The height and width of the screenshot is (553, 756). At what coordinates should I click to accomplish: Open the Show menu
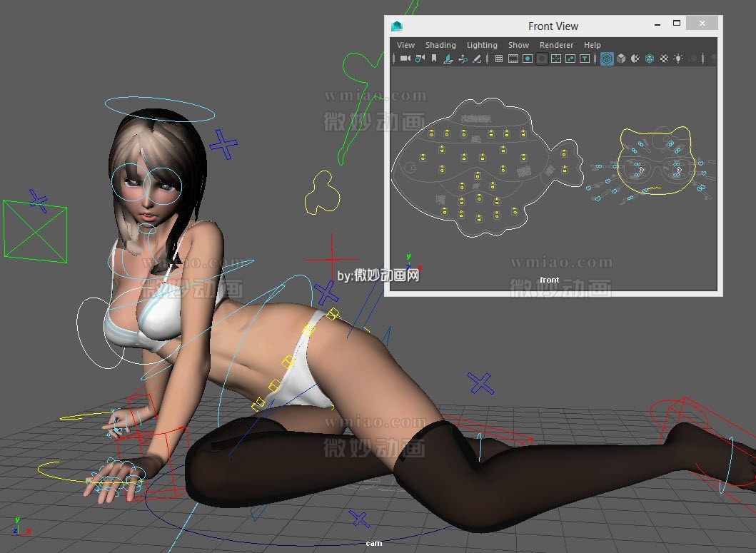tap(518, 44)
